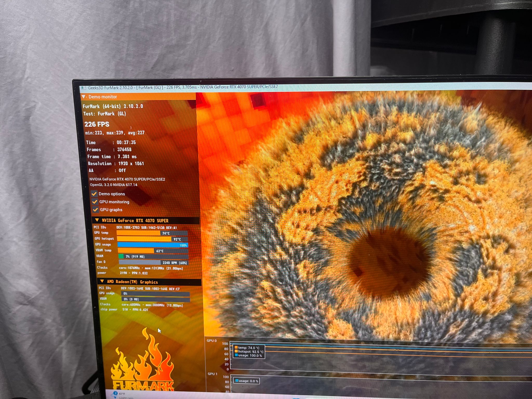This screenshot has height=399, width=532.
Task: Click the temp 74.0 °C legend swatch
Action: tap(236, 347)
